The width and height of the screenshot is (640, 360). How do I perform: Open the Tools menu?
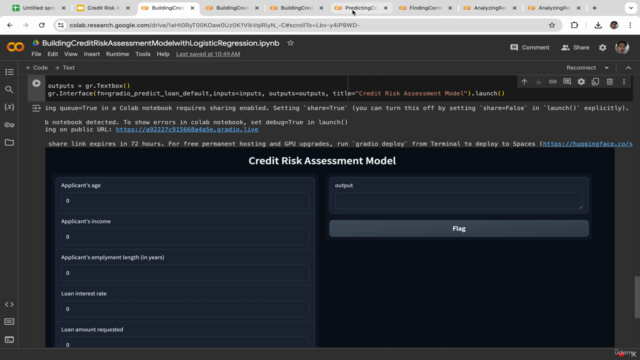pos(142,54)
